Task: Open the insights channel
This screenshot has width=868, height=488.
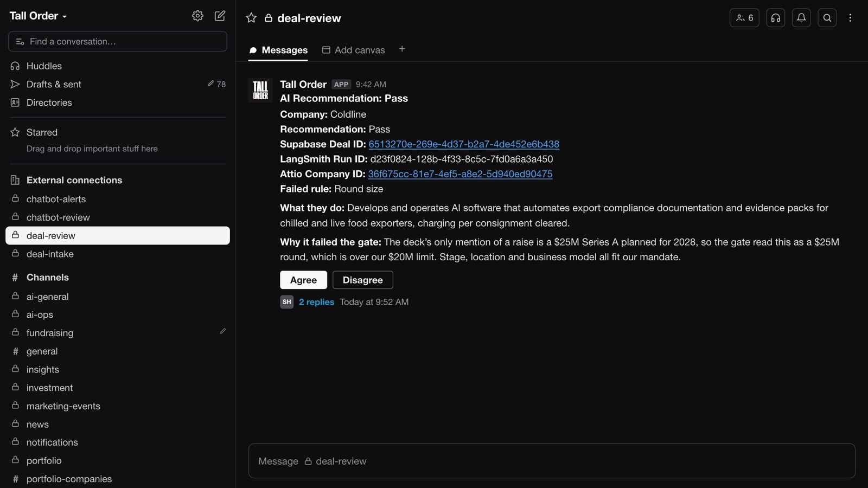Action: click(x=118, y=369)
